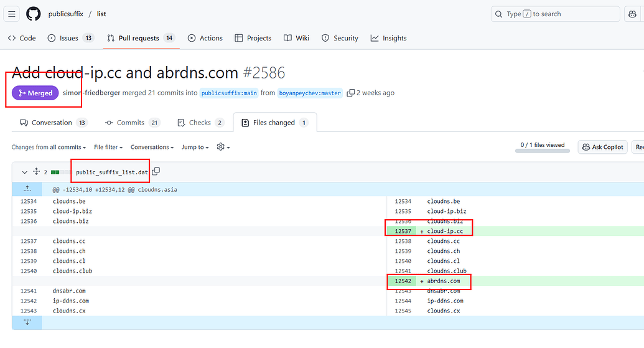Open the File filter dropdown
Viewport: 644px width, 348px height.
point(108,147)
